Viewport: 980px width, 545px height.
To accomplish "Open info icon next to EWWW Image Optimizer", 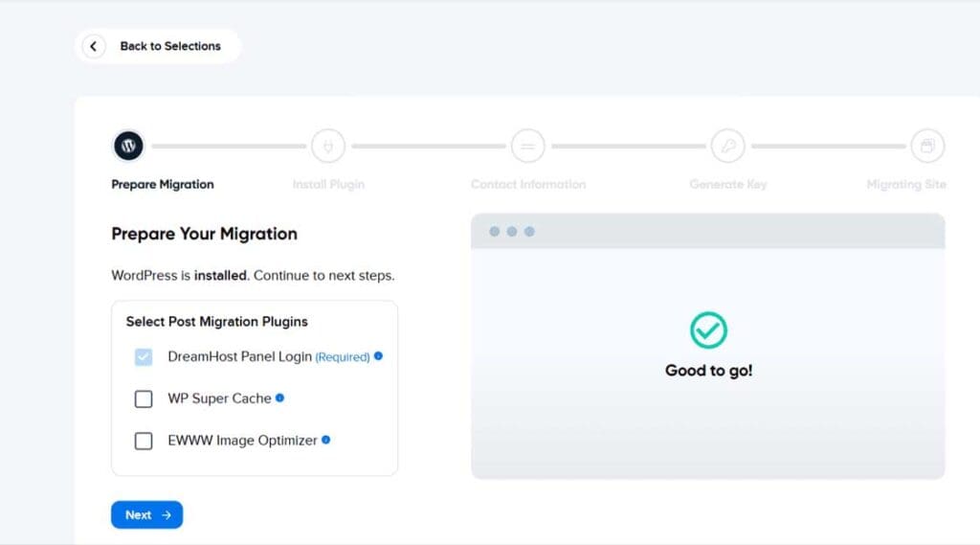I will (325, 440).
